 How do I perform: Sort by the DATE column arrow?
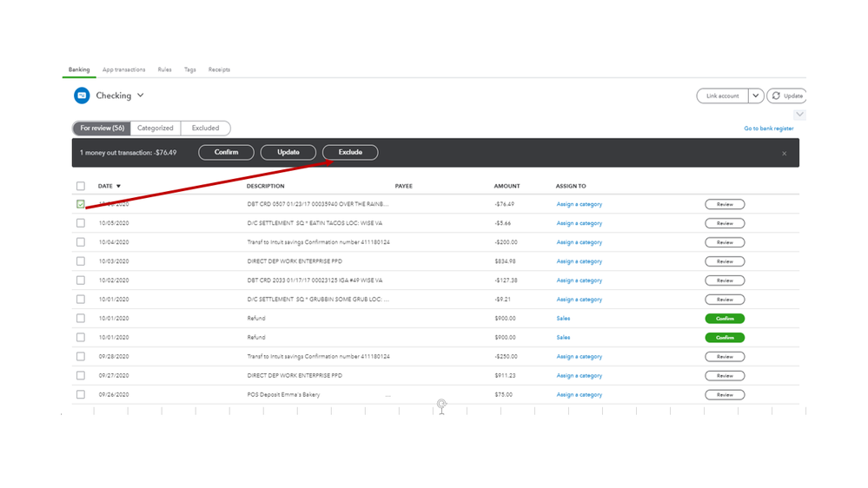pyautogui.click(x=118, y=187)
